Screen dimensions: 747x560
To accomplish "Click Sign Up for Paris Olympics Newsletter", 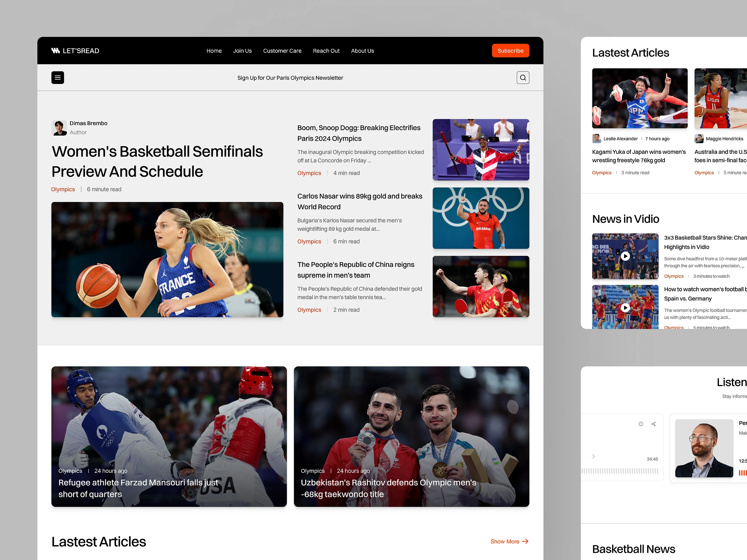I will (290, 78).
